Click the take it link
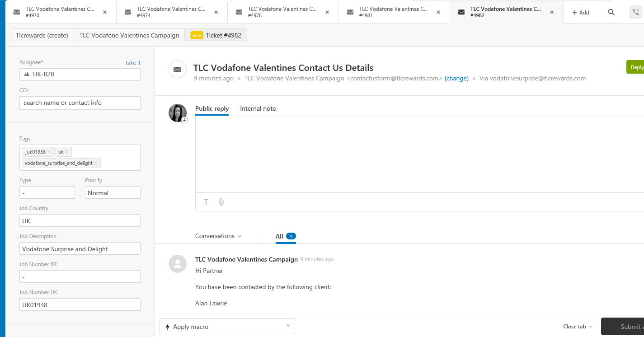The width and height of the screenshot is (644, 337). [133, 63]
